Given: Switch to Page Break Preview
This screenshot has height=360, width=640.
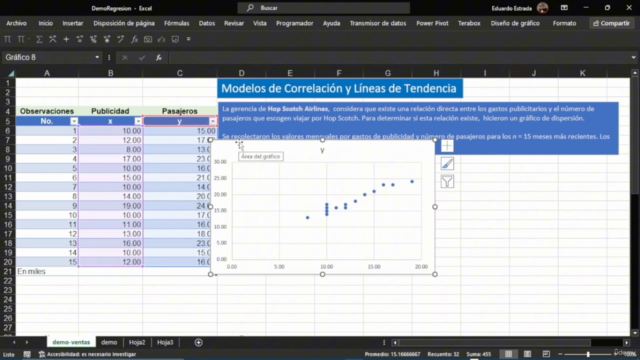Looking at the screenshot, I should (546, 354).
